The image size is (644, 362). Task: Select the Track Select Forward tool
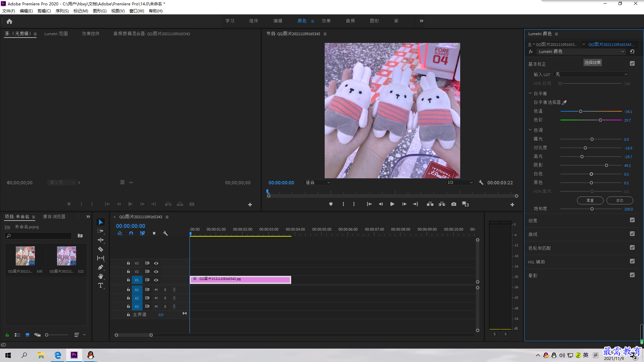point(101,231)
